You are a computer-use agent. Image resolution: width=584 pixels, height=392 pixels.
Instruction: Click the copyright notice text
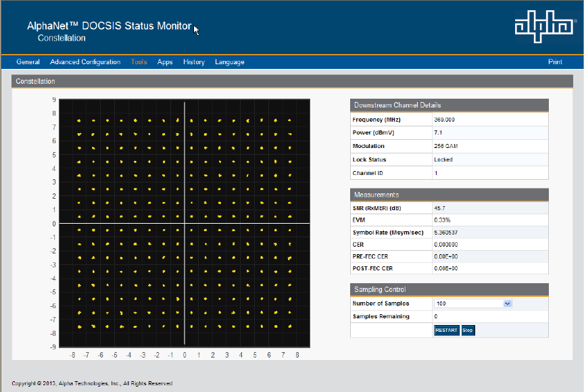pyautogui.click(x=92, y=383)
